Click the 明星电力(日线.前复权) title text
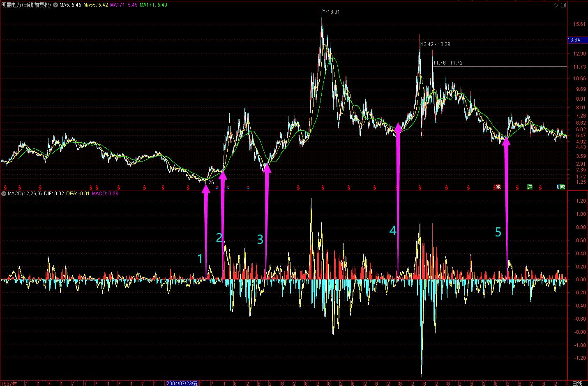This screenshot has height=386, width=588. point(26,5)
